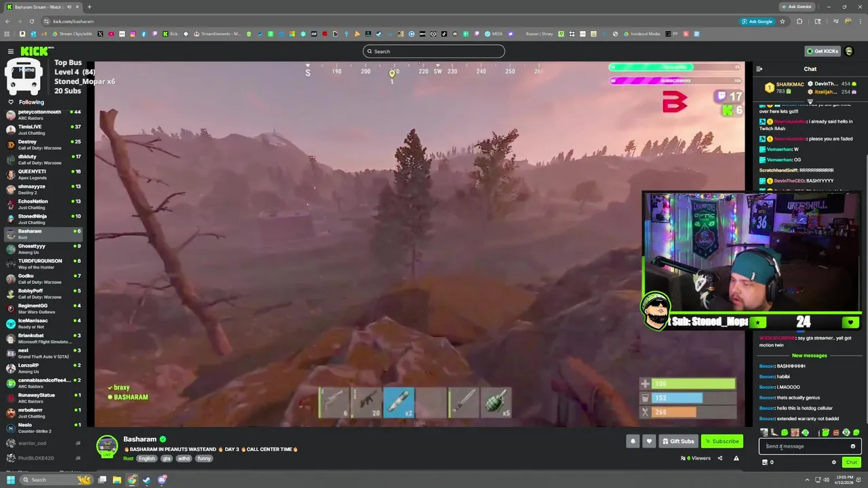This screenshot has width=868, height=488.
Task: Select SHARKMAC in the gift leaderboard
Action: pyautogui.click(x=784, y=87)
